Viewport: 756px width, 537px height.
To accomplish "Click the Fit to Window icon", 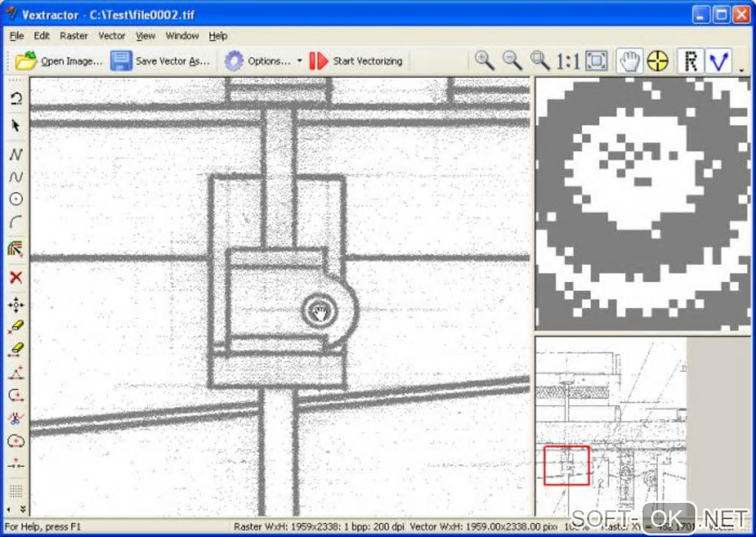I will click(597, 62).
